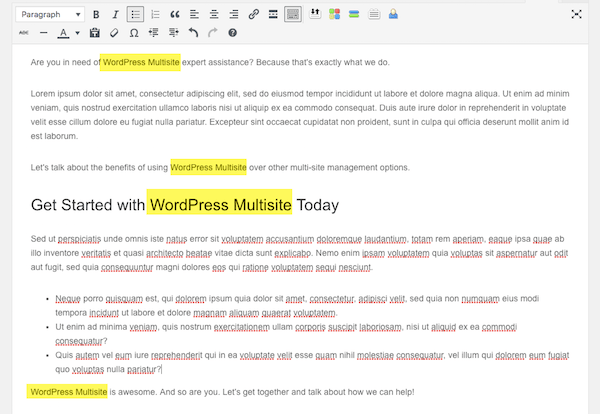Toggle the second toolbar row

(293, 15)
